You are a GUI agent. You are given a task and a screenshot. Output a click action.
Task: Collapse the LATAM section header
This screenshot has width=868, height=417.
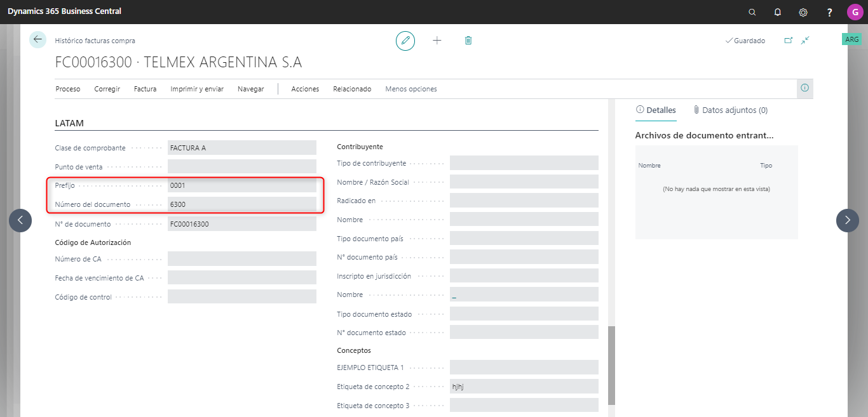click(70, 123)
